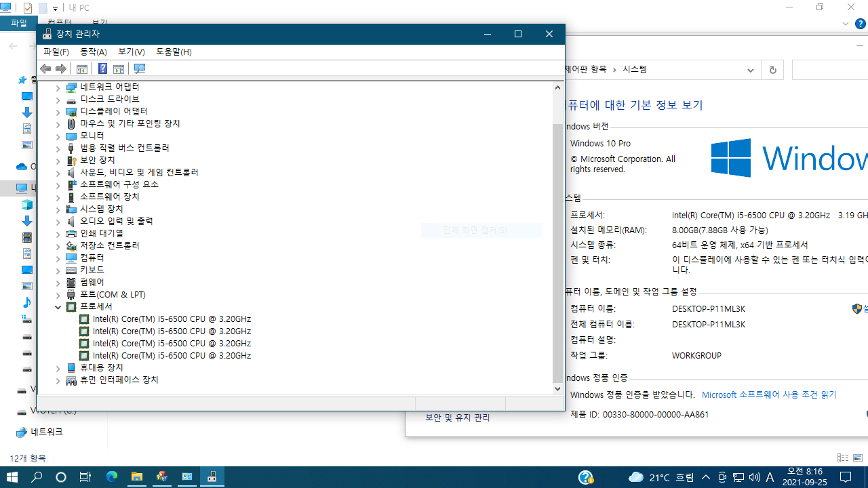The width and height of the screenshot is (868, 488).
Task: Click the search box in System window
Action: (x=829, y=70)
